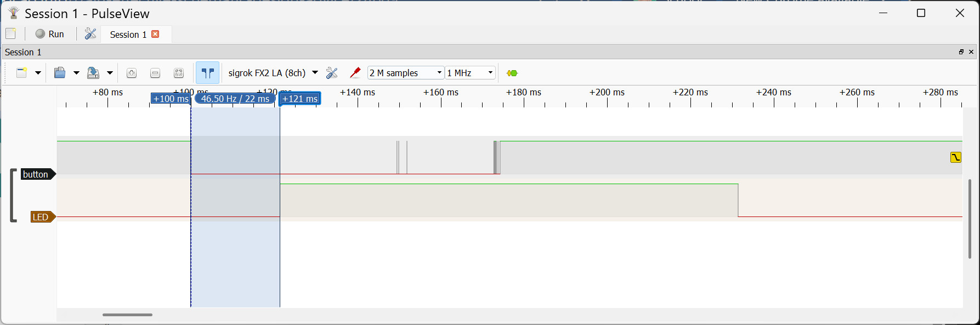The image size is (980, 325).
Task: Zoom to fit the capture
Action: 179,73
